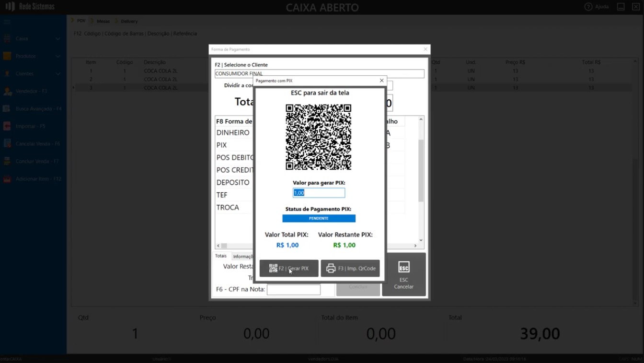Open the hamburger menu in sidebar
This screenshot has height=363, width=644.
pos(7,22)
